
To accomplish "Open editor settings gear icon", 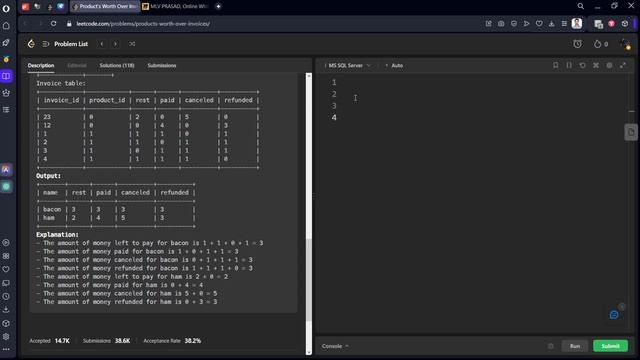I will [609, 65].
